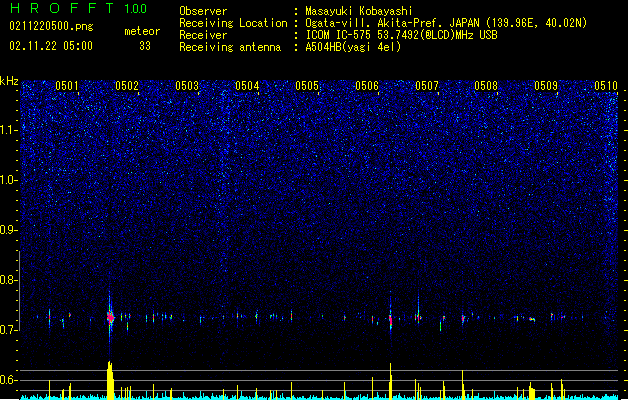Screen dimensions: 629x400
Task: Click the 0506 time marker label
Action: [367, 86]
